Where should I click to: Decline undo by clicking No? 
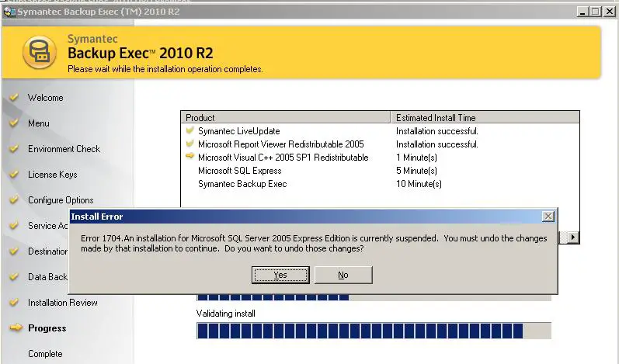pos(343,275)
